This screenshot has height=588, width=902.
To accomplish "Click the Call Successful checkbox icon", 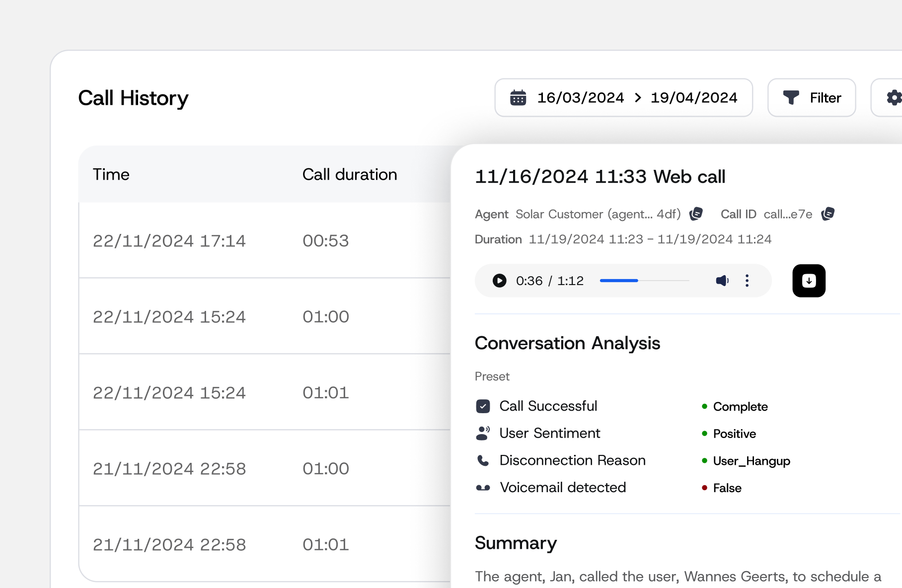I will point(483,406).
